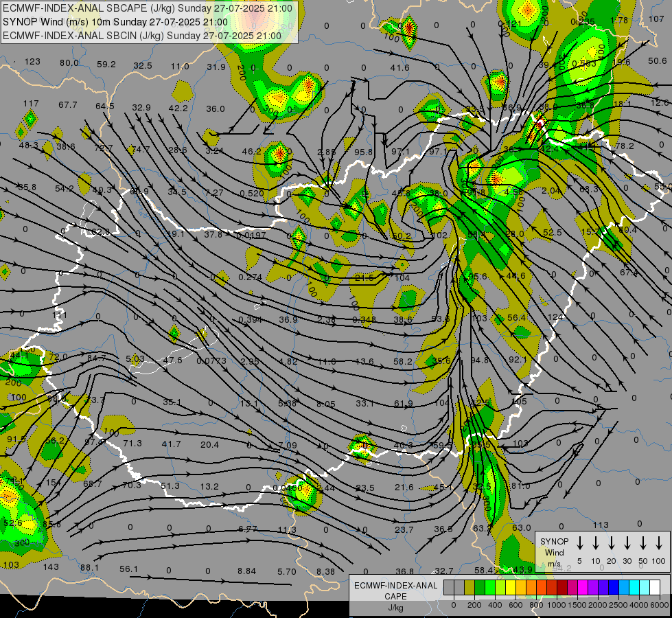The height and width of the screenshot is (618, 672).
Task: Click the map value 42.2
Action: (178, 108)
